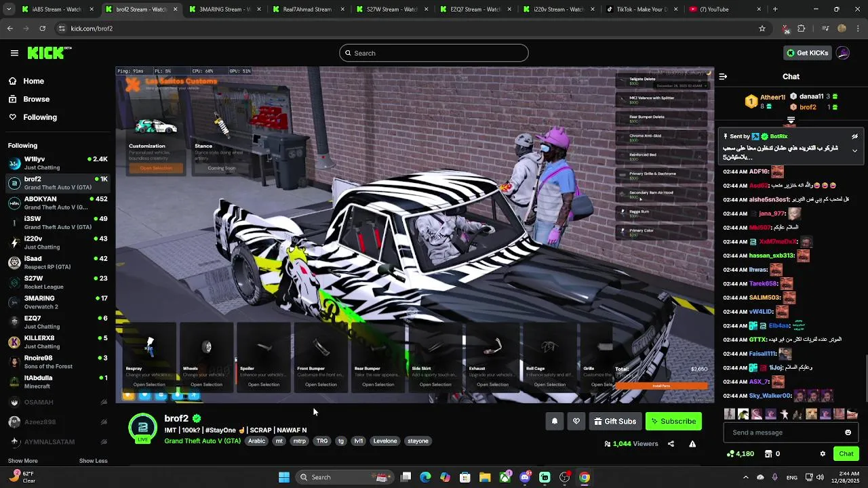Image resolution: width=868 pixels, height=488 pixels.
Task: Click hassan_sxb313 username in chat
Action: 772,256
